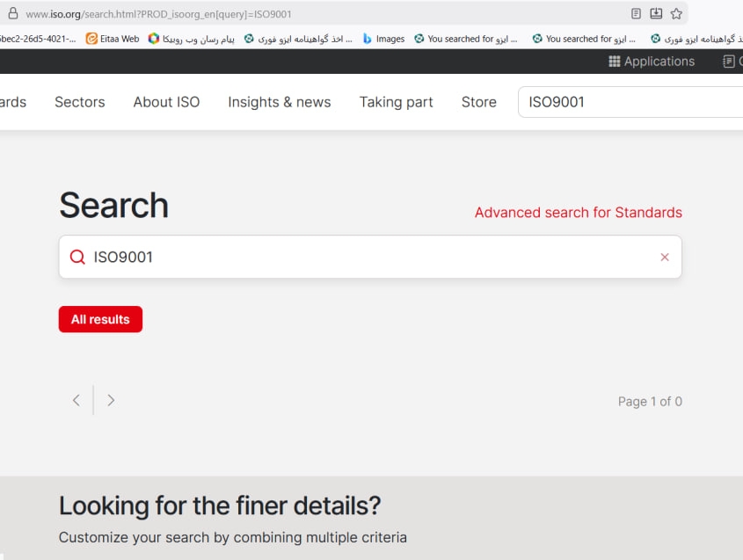Open the Sectors menu

click(x=79, y=102)
